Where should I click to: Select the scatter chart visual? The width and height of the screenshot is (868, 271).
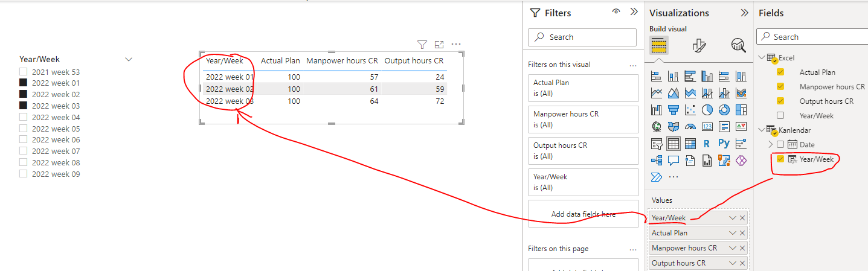point(690,110)
